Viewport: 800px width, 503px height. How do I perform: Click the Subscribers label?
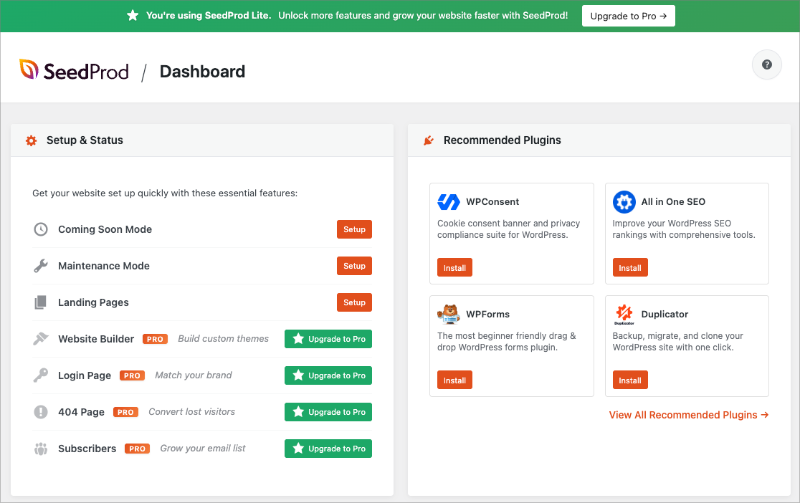click(87, 448)
